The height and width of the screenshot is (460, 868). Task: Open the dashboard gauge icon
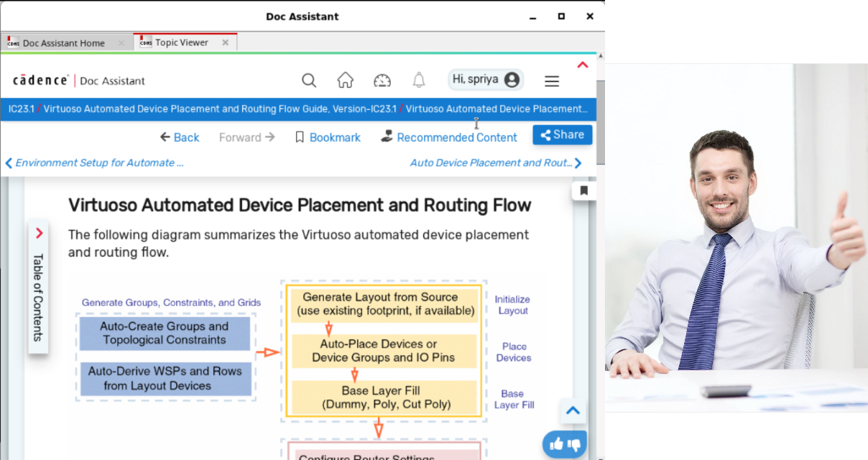tap(382, 80)
